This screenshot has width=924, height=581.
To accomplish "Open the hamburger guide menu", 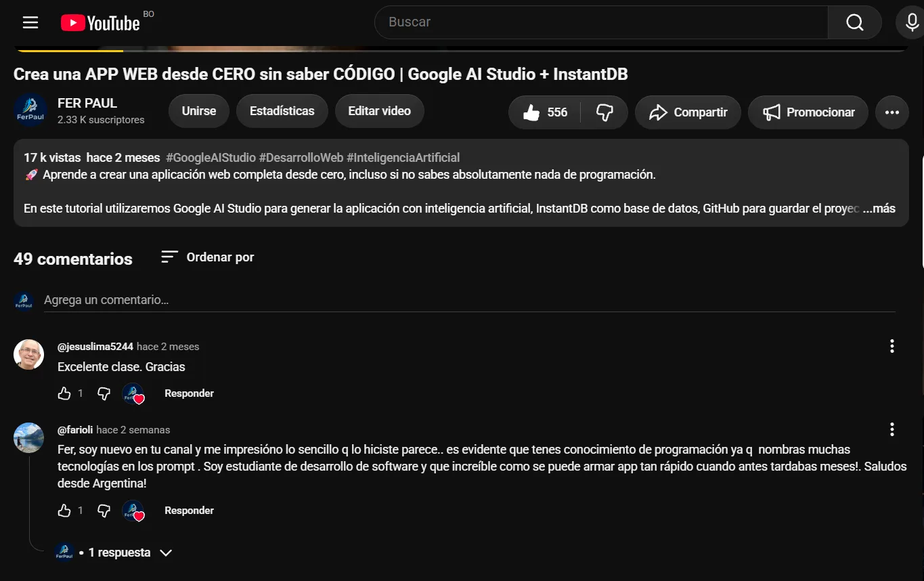I will point(30,22).
